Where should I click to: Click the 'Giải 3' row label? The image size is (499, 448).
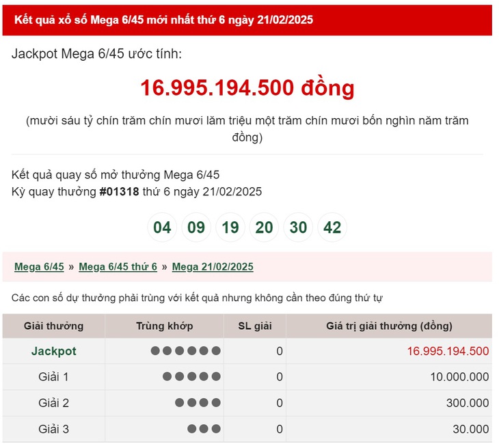click(x=53, y=429)
